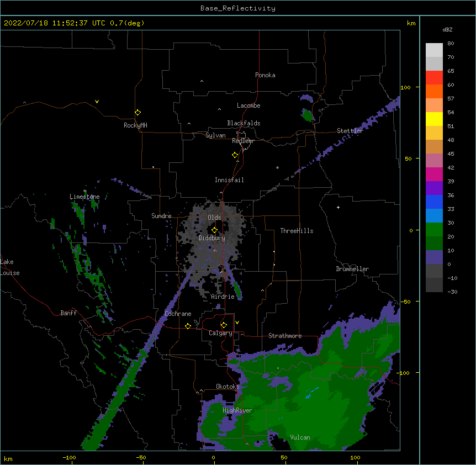Click the Airdrie city label
Screen dimensions: 476x465
[x=223, y=297]
